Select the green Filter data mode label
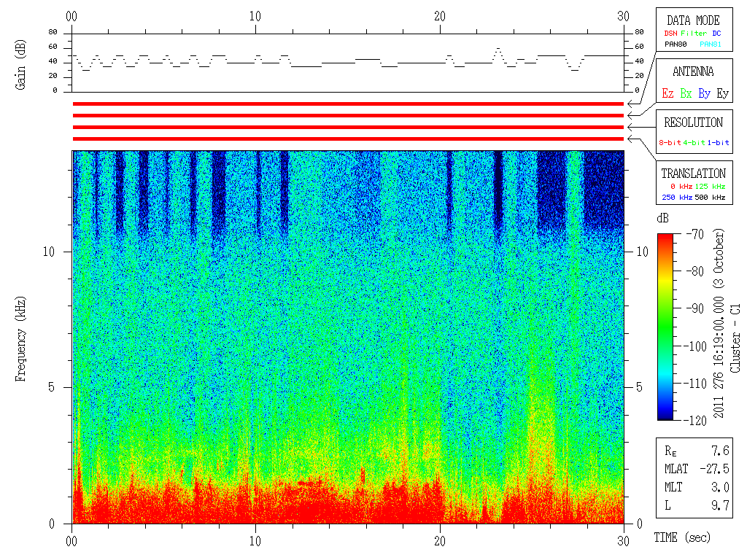The width and height of the screenshot is (747, 560). click(x=694, y=34)
